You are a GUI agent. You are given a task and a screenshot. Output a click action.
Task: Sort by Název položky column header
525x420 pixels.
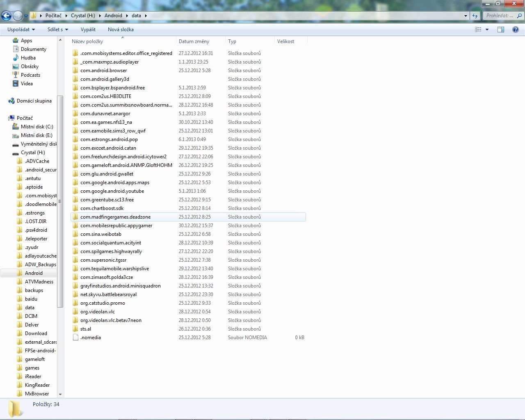pos(87,41)
